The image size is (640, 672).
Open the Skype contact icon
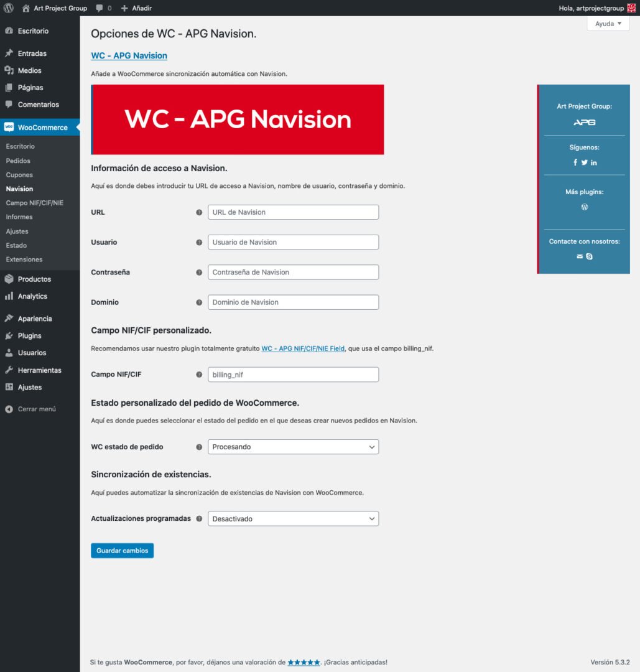point(589,256)
